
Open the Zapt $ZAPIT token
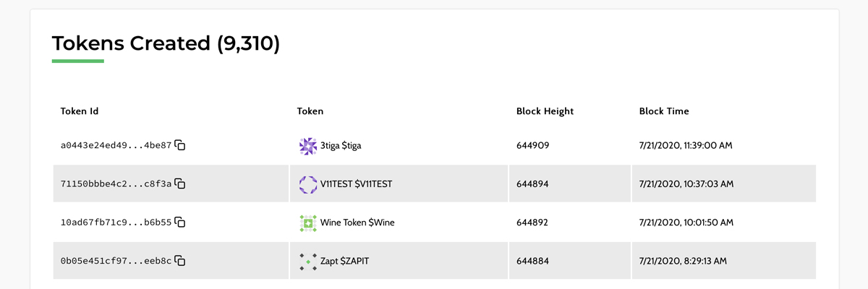coord(344,261)
